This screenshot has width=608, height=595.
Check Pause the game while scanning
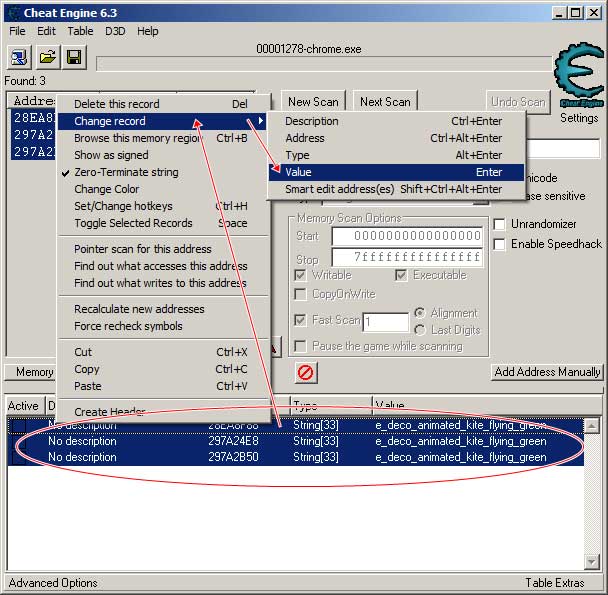(300, 346)
